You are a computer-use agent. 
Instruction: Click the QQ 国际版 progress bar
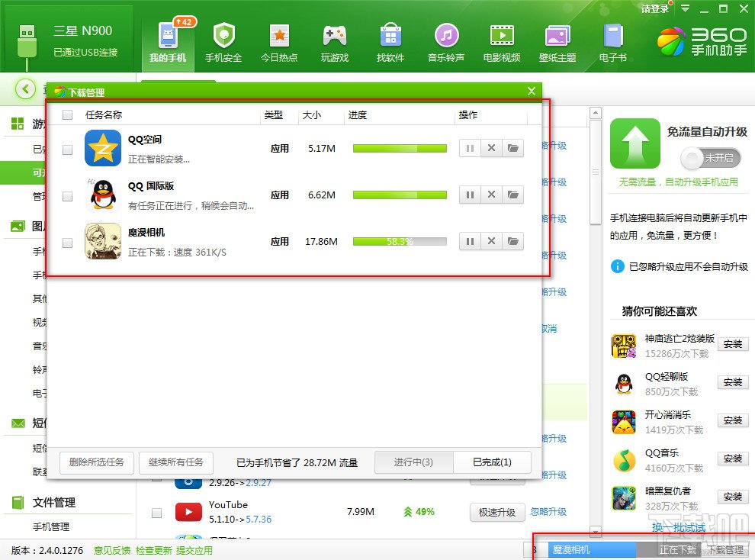point(400,195)
